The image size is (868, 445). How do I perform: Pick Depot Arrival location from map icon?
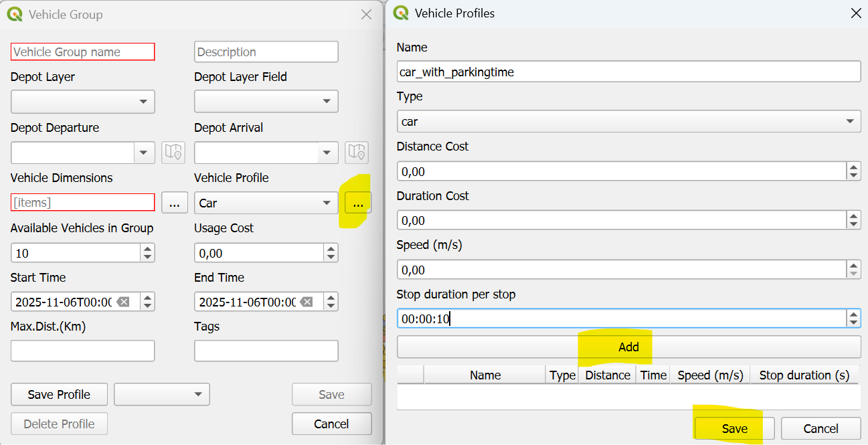pyautogui.click(x=357, y=153)
